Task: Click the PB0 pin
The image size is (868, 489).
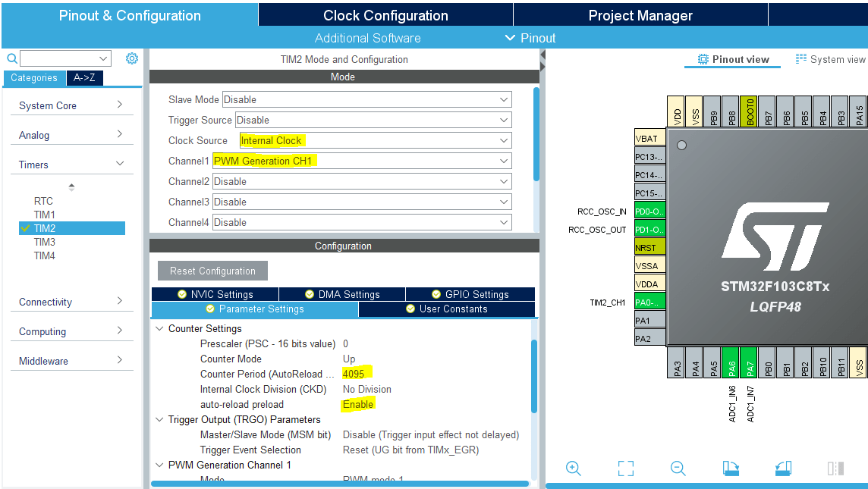Action: tap(768, 362)
